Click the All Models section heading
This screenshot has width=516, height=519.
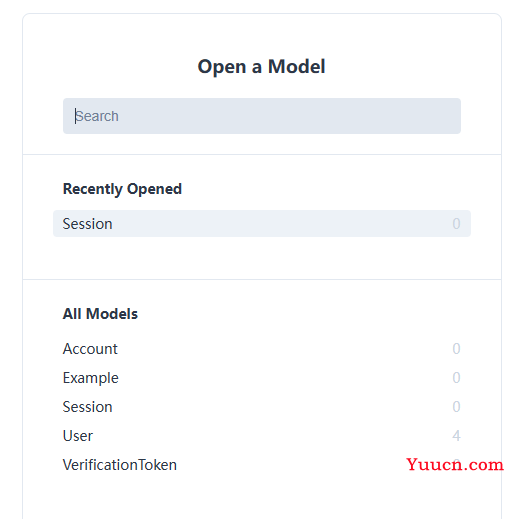pos(100,314)
